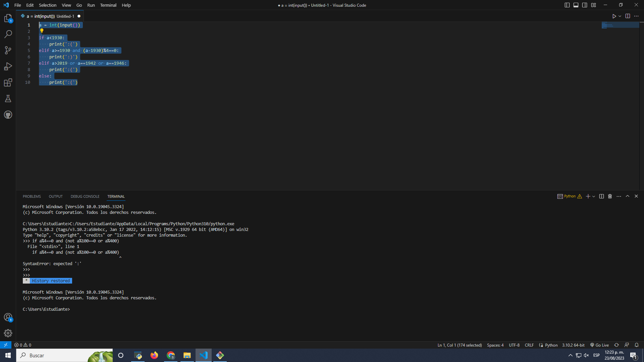Open Source Control view

click(8, 50)
